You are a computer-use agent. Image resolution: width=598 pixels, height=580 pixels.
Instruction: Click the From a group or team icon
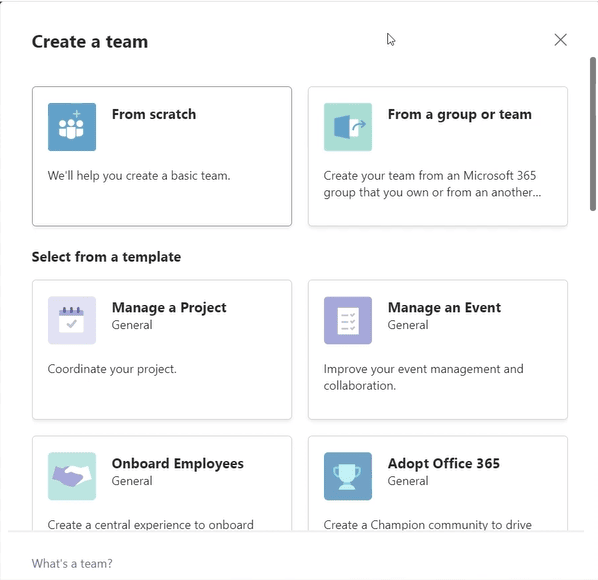pyautogui.click(x=348, y=127)
